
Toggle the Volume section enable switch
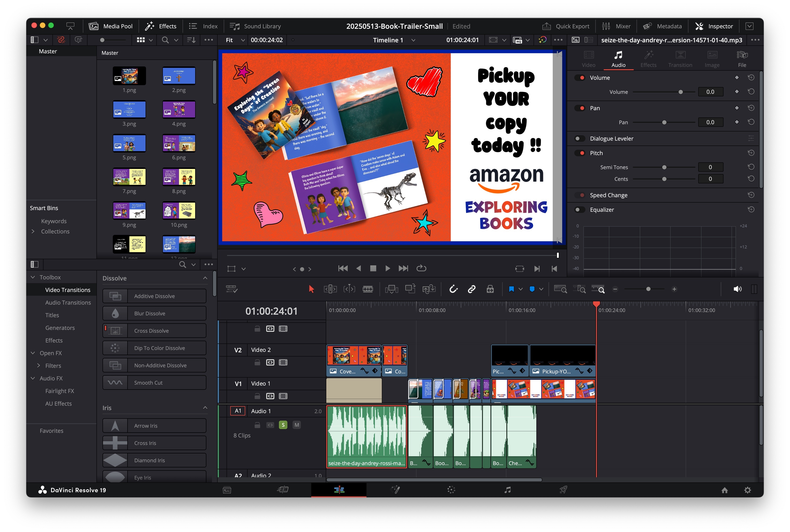coord(580,78)
